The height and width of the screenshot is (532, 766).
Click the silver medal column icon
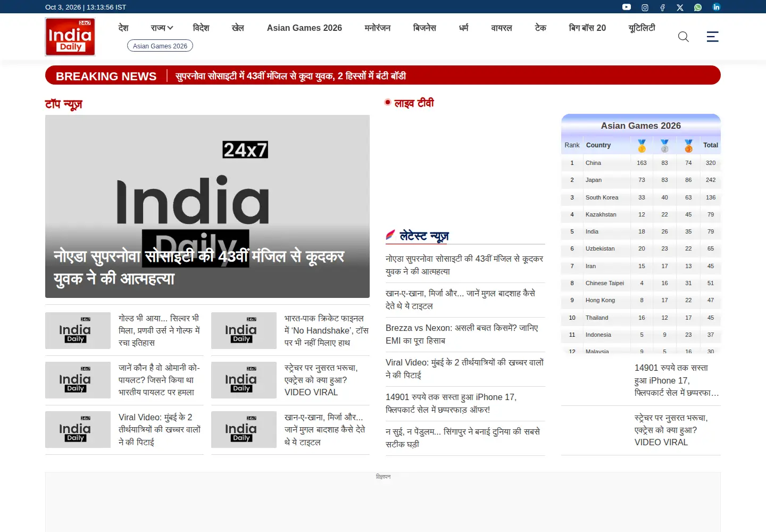pos(664,145)
